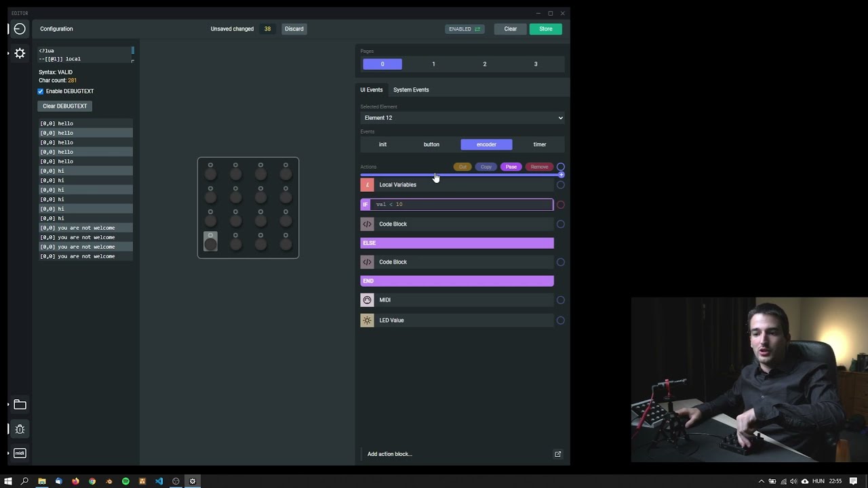Open the volume icon in system tray

(793, 481)
